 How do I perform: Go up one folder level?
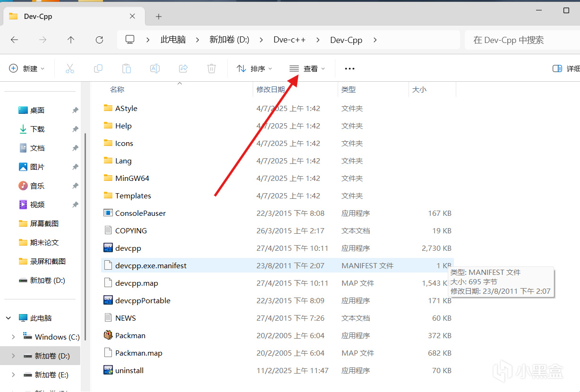click(71, 40)
